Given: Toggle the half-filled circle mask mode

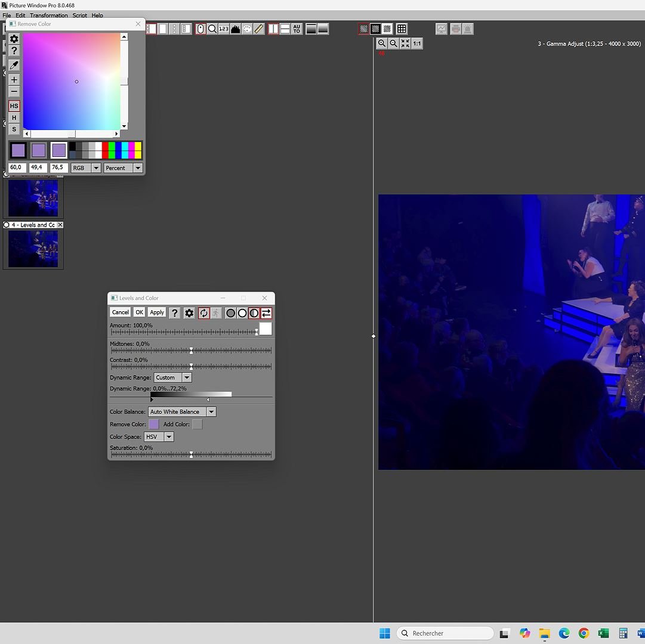Looking at the screenshot, I should tap(254, 312).
